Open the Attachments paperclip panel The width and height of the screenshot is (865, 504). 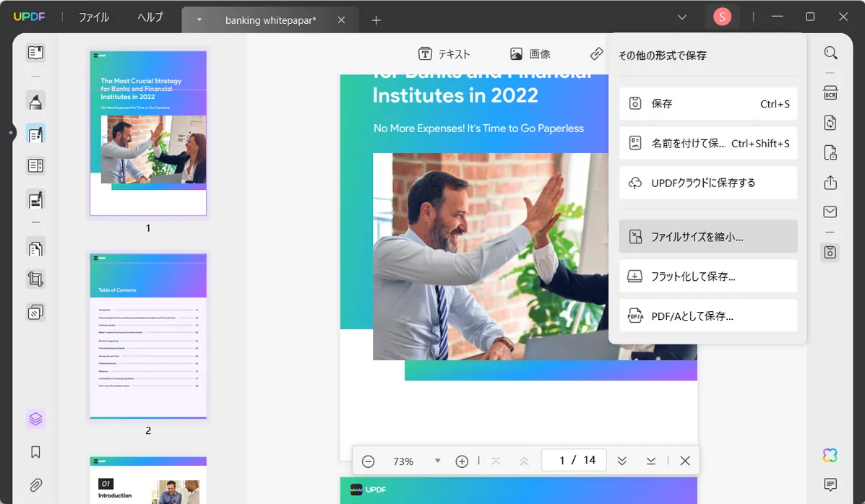pos(36,485)
